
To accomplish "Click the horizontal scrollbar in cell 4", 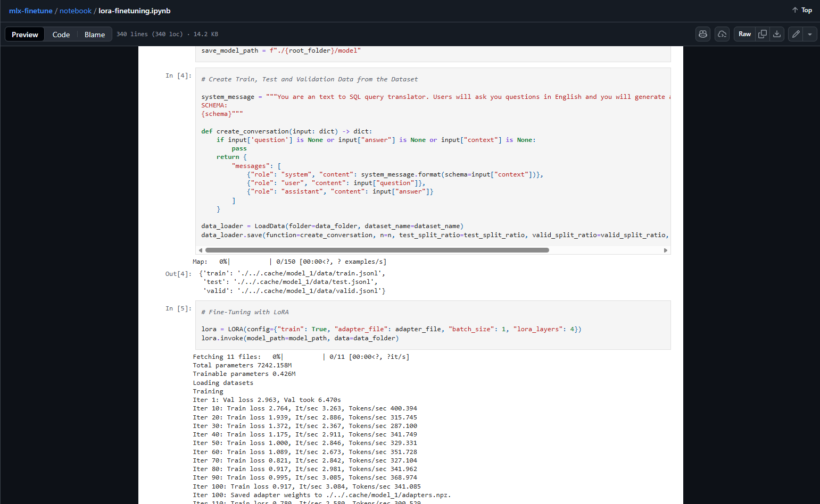I will (377, 250).
